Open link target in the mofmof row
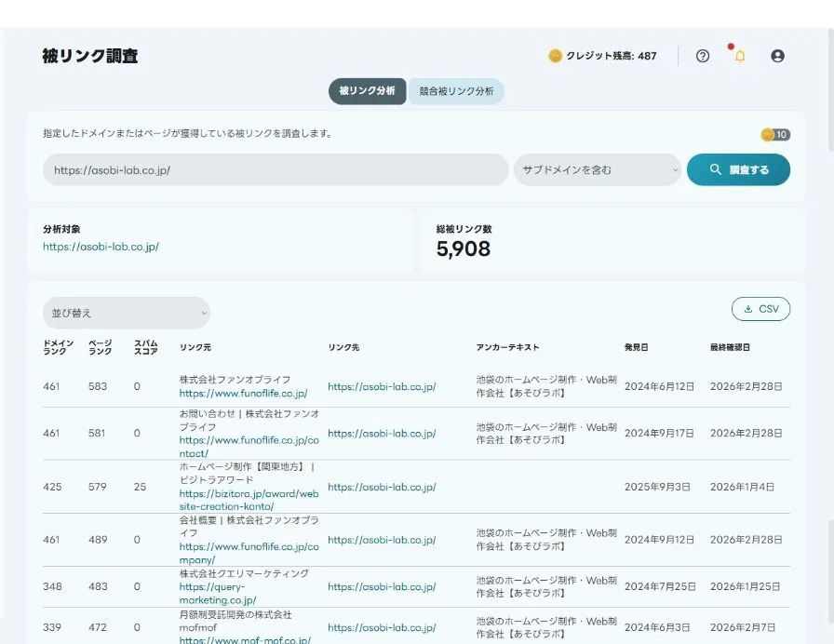 click(x=382, y=627)
